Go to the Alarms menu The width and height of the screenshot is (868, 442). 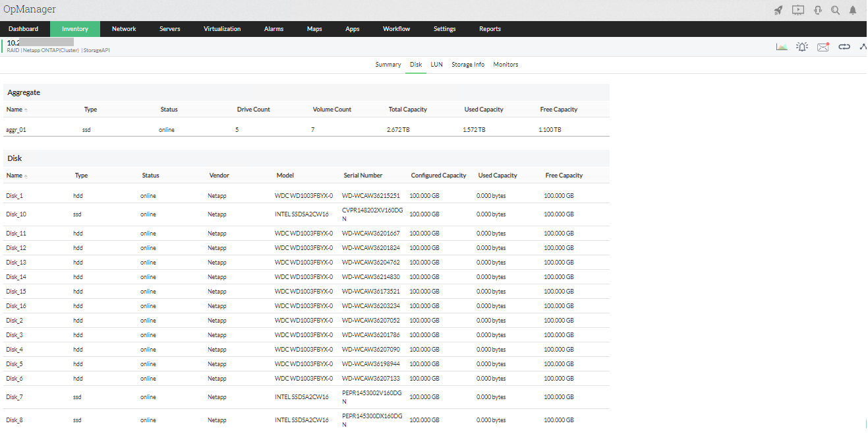274,29
